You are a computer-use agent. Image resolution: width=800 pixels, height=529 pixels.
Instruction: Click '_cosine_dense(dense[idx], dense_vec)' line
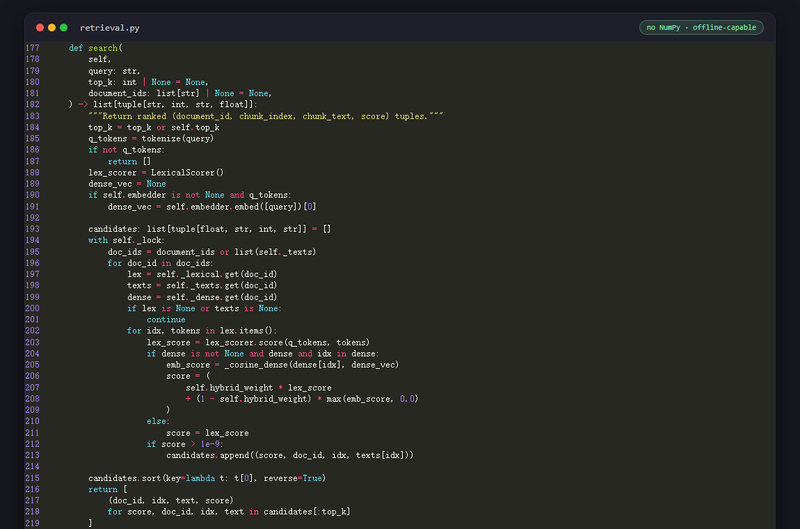[283, 365]
